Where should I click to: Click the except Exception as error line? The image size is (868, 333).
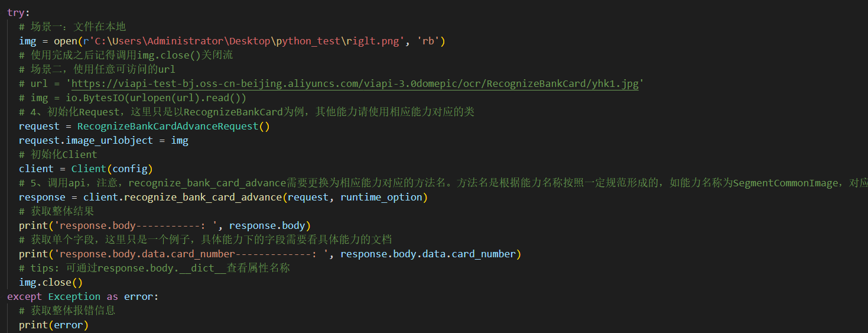[83, 296]
